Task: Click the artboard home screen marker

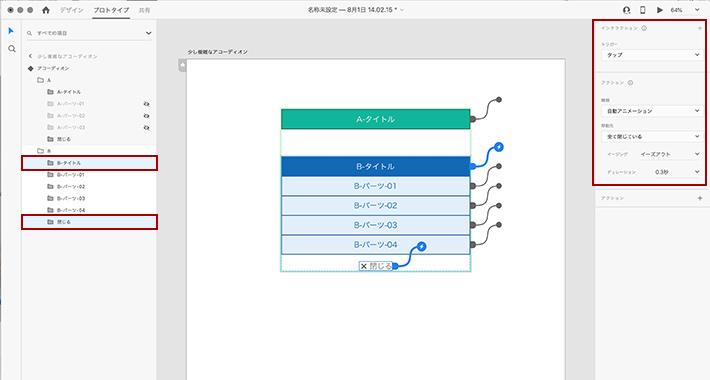Action: pos(182,65)
